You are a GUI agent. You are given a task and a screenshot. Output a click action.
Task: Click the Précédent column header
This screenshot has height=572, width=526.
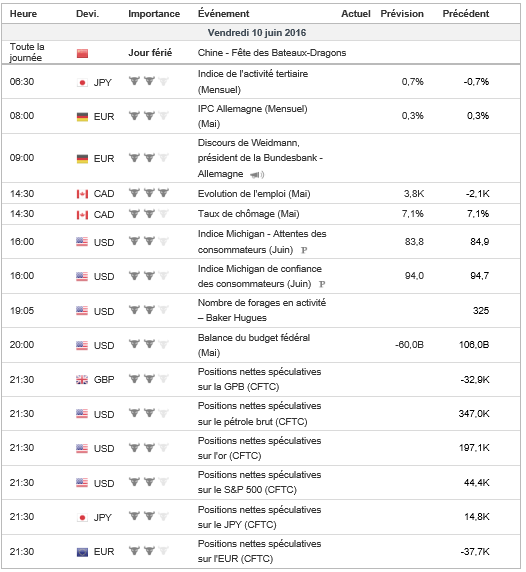pos(465,14)
